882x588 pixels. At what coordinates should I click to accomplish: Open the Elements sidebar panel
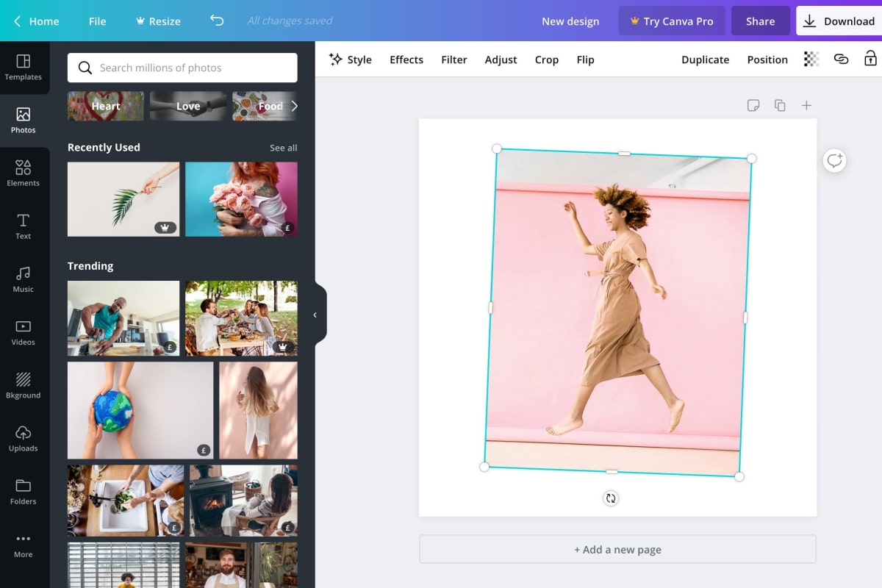pos(24,173)
